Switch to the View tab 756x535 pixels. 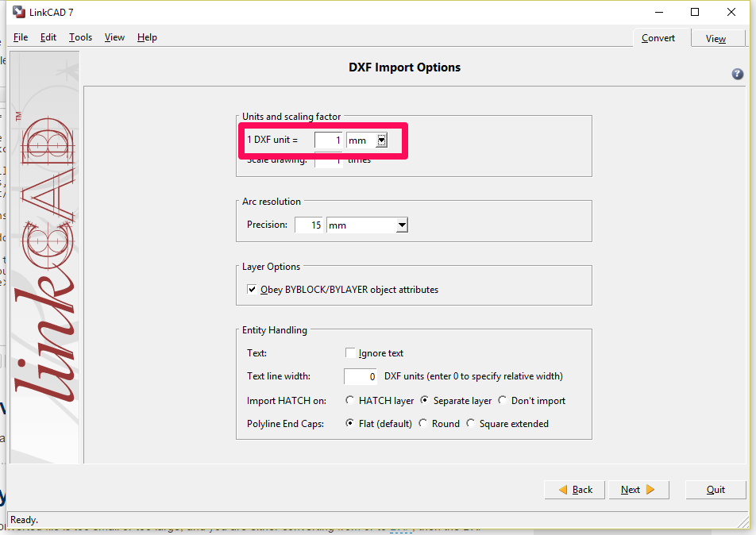pos(715,38)
